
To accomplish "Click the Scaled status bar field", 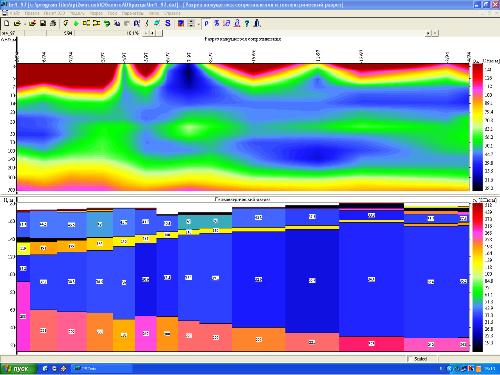I will point(420,359).
